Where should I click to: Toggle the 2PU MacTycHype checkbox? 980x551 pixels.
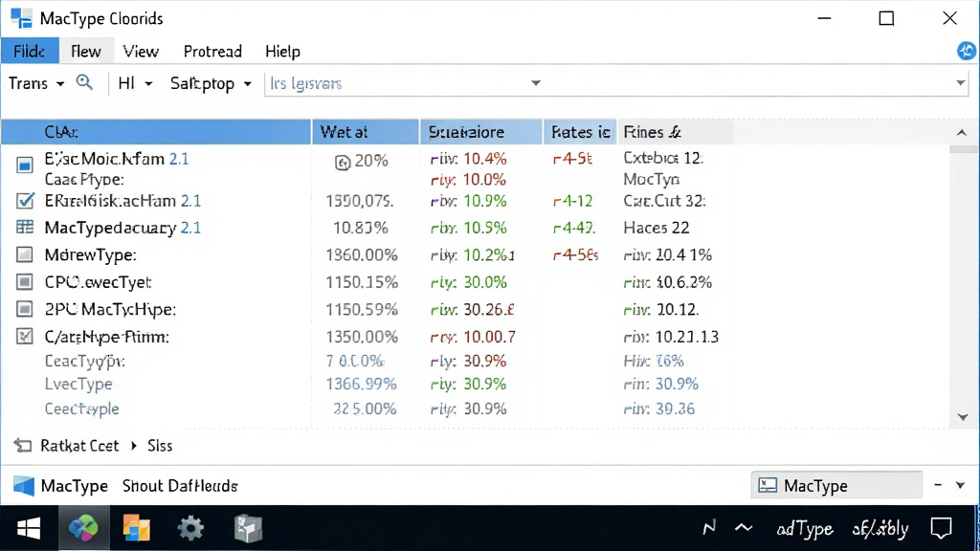pyautogui.click(x=24, y=309)
